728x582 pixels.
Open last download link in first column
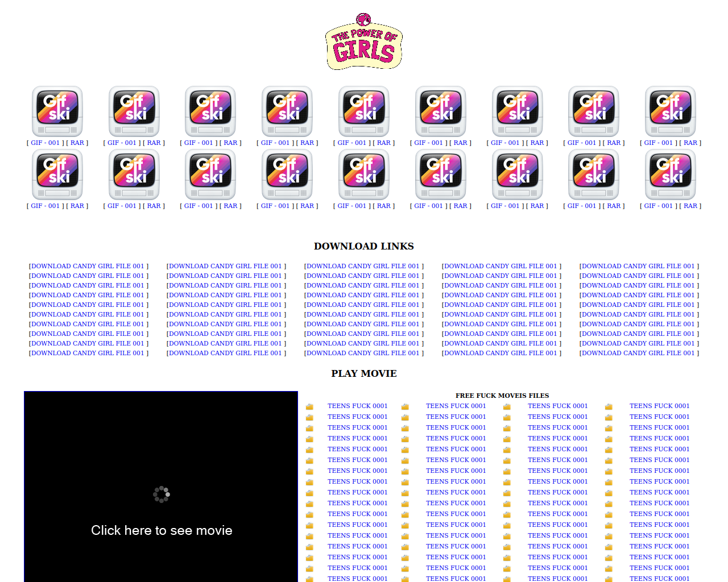89,353
